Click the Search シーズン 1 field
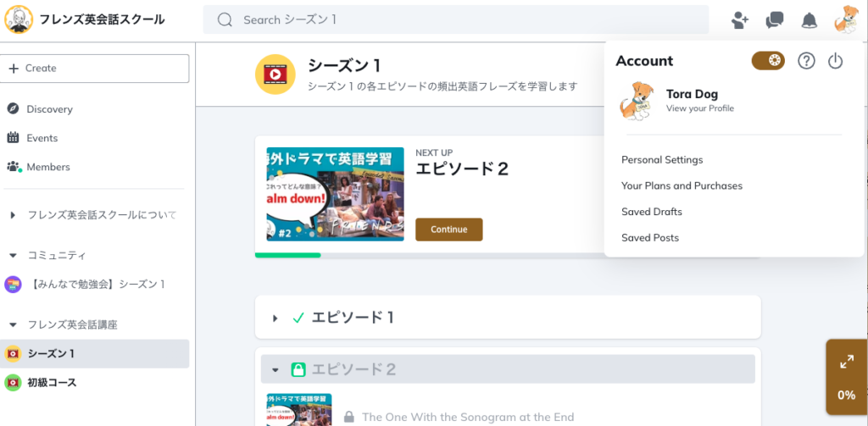The width and height of the screenshot is (868, 426). pos(456,19)
